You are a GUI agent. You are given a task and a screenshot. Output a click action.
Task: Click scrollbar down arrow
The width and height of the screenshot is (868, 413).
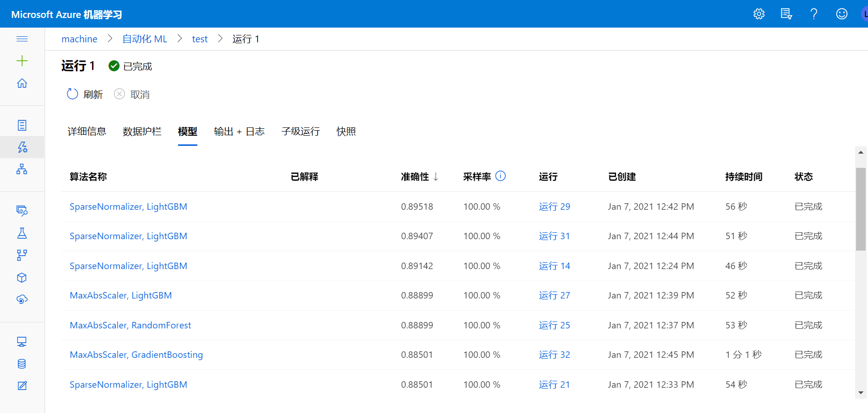(861, 393)
